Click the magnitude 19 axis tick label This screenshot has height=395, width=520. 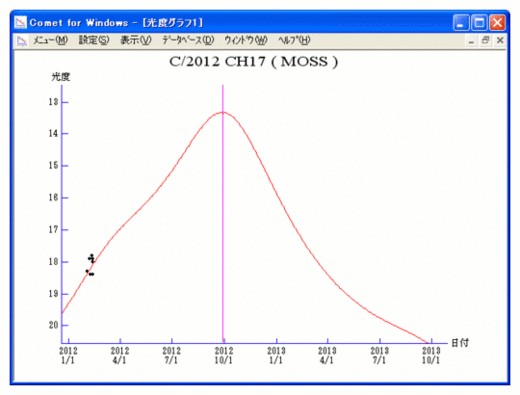coord(53,294)
